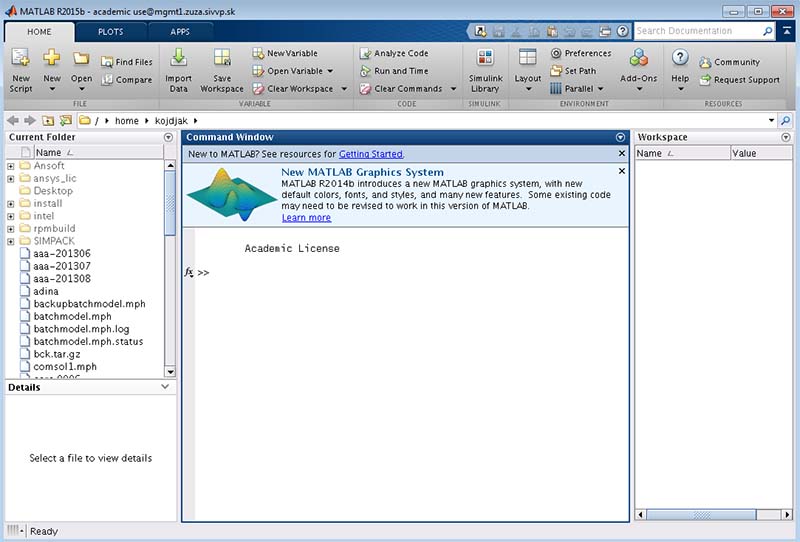Expand the SIMPACK folder in Current Folder
This screenshot has width=800, height=542.
[x=10, y=241]
